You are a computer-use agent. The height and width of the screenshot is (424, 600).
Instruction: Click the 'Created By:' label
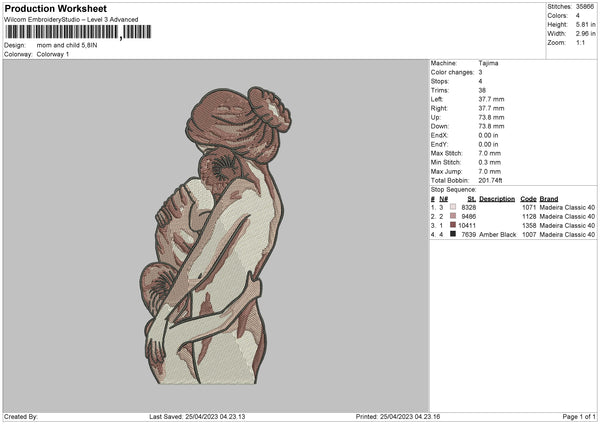(21, 417)
